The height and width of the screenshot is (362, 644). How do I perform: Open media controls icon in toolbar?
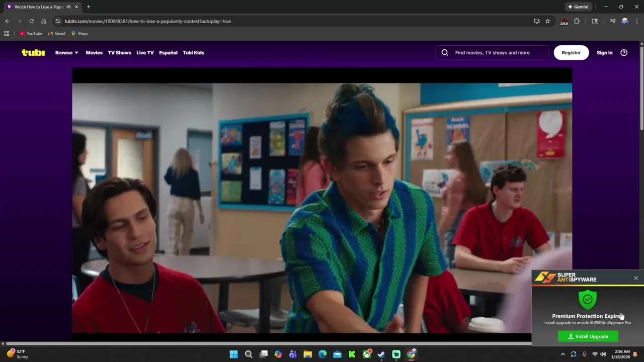pos(612,21)
